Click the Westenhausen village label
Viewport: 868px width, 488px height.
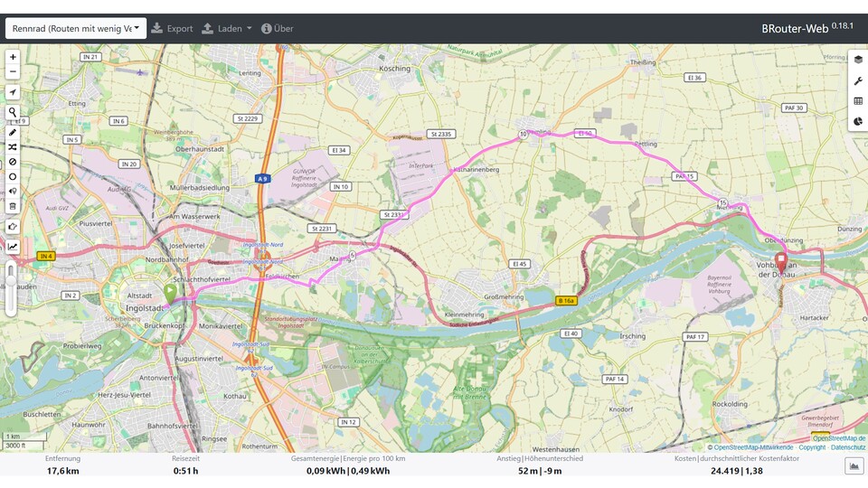click(556, 449)
